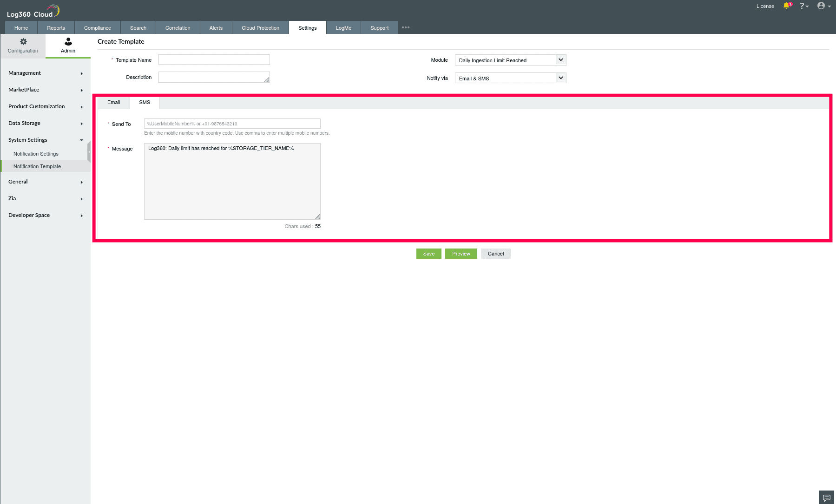Open the notification bell alerts

pyautogui.click(x=787, y=6)
